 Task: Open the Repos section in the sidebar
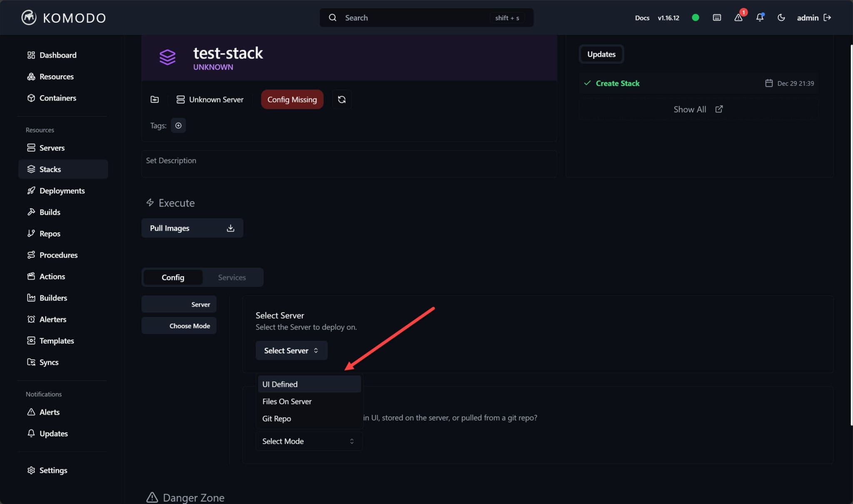49,233
